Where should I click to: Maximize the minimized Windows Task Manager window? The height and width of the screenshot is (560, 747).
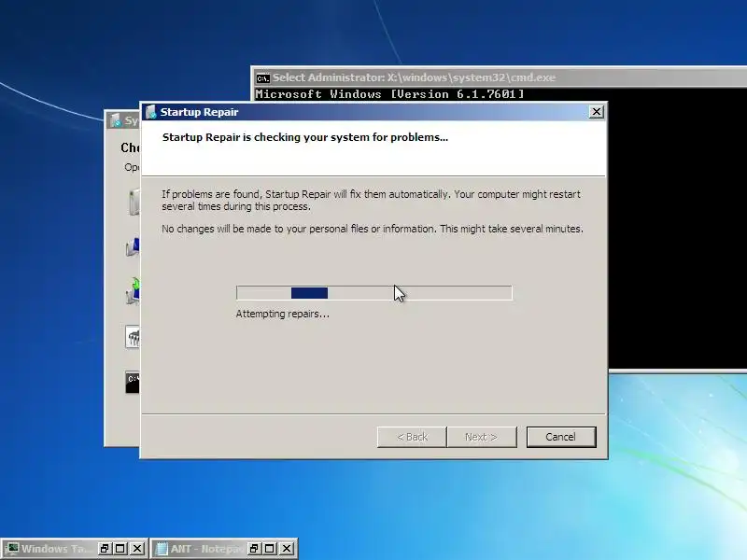120,549
